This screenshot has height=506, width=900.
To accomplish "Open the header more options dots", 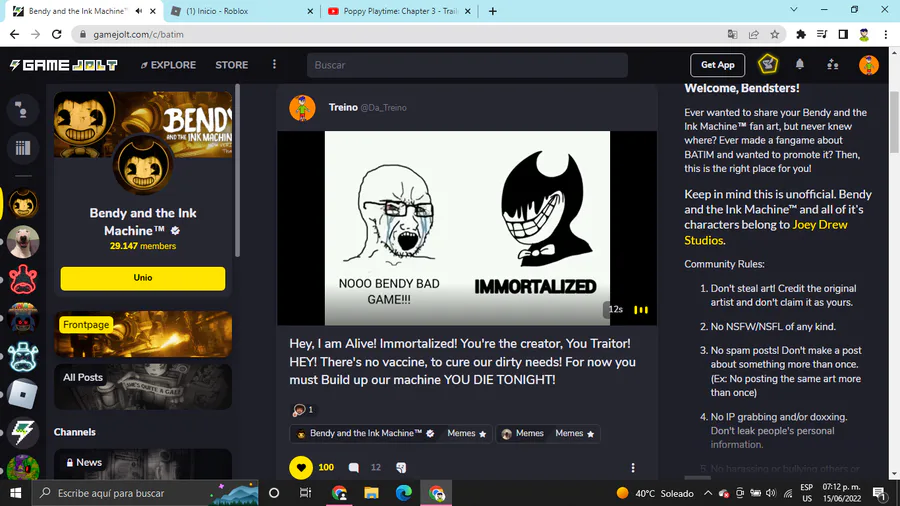I will [274, 64].
